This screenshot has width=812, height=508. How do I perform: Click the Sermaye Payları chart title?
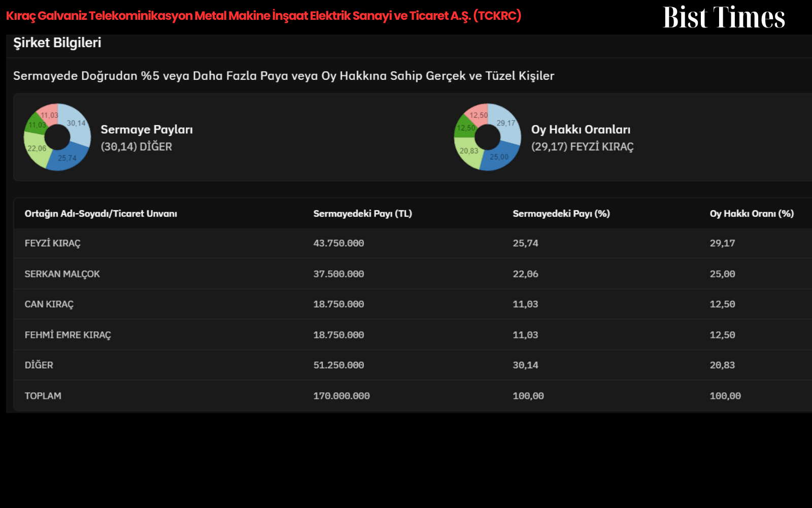(147, 130)
